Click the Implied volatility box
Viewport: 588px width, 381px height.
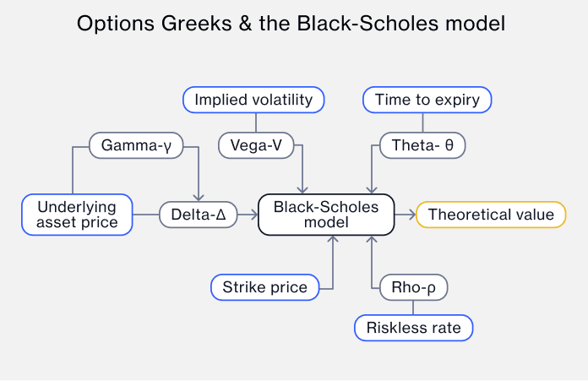tap(253, 101)
